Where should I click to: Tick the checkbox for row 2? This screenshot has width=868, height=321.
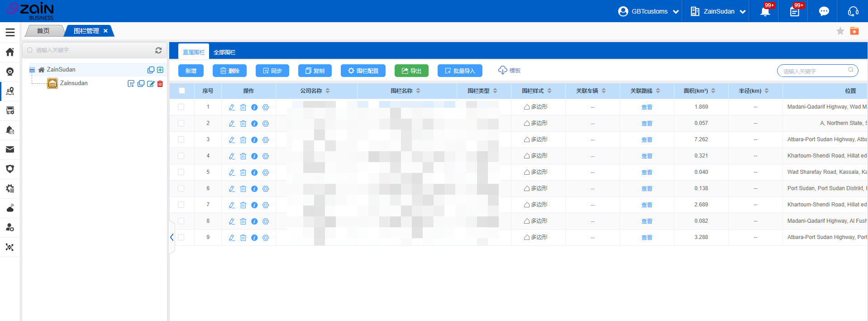click(181, 123)
